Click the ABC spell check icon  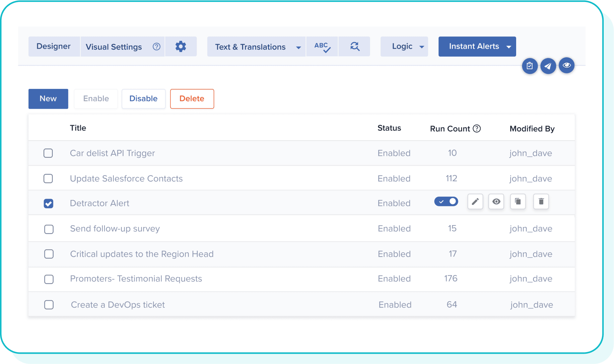(322, 47)
